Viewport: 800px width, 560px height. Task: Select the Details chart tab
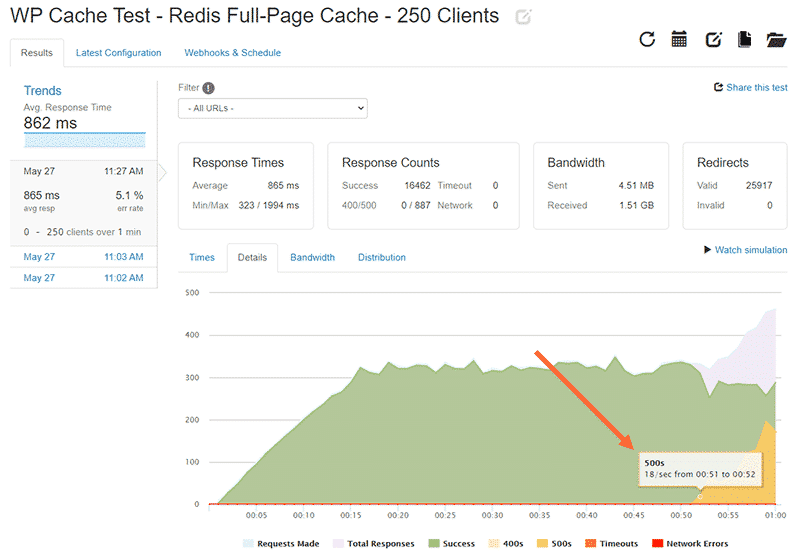pyautogui.click(x=252, y=257)
